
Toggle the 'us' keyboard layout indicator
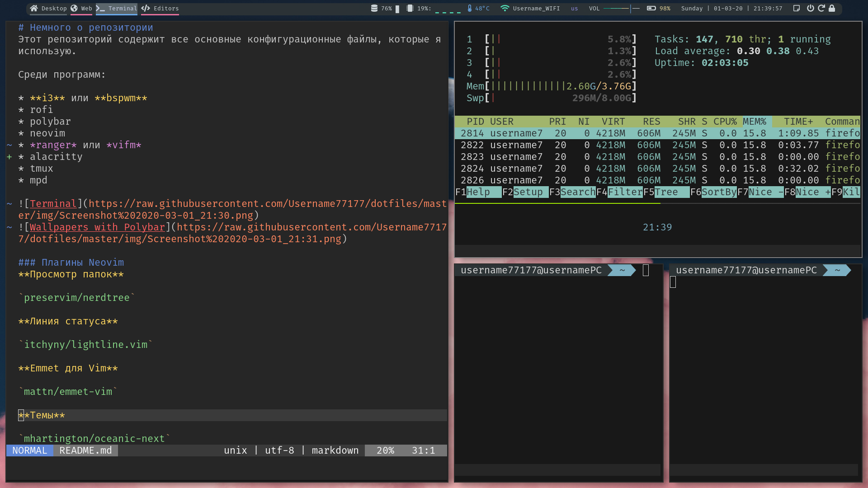[574, 8]
